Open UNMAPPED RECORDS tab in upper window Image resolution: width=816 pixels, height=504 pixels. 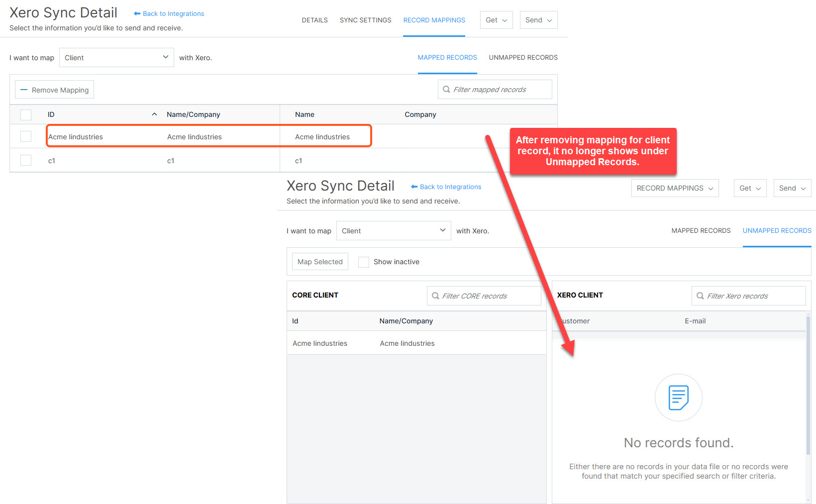tap(523, 58)
